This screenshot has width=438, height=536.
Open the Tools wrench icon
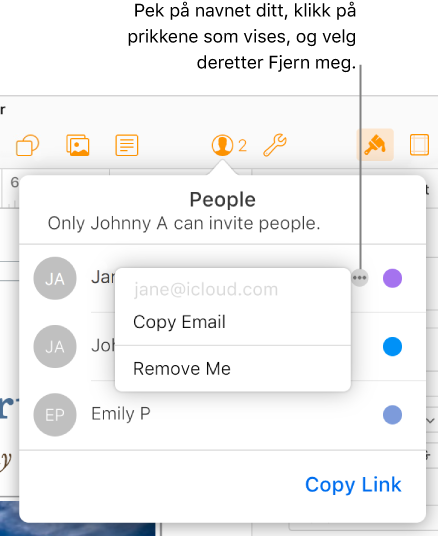click(275, 145)
